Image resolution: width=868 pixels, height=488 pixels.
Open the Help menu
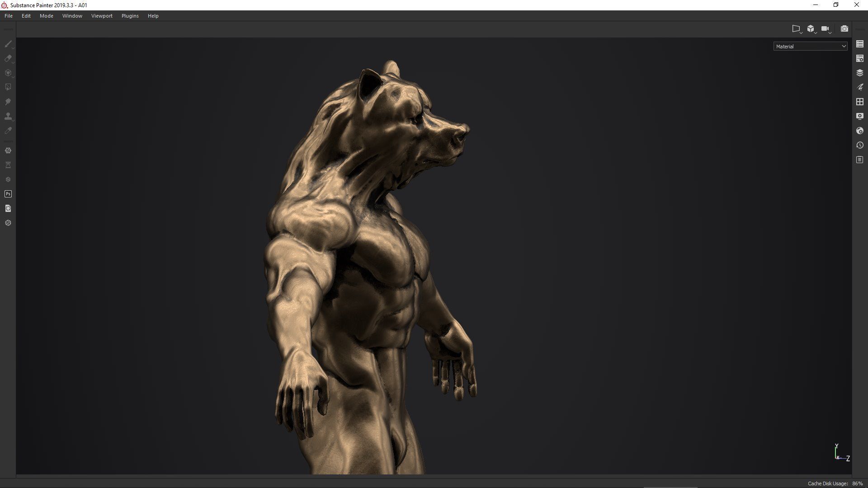tap(153, 16)
